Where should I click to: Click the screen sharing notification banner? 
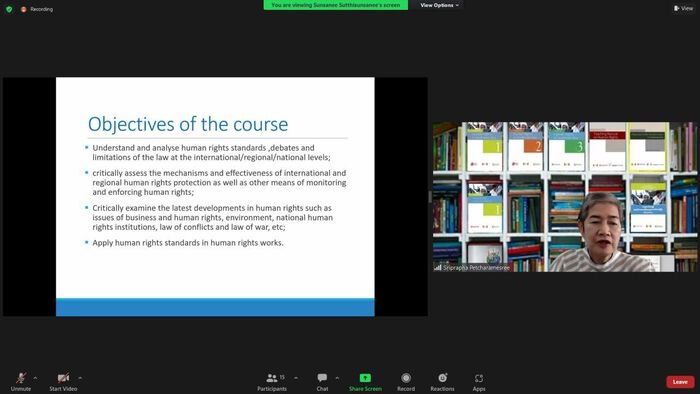(x=335, y=5)
